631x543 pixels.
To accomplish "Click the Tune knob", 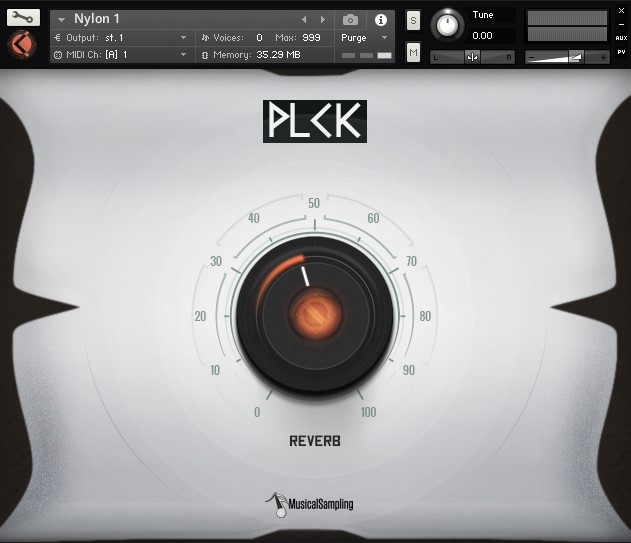I will coord(448,25).
